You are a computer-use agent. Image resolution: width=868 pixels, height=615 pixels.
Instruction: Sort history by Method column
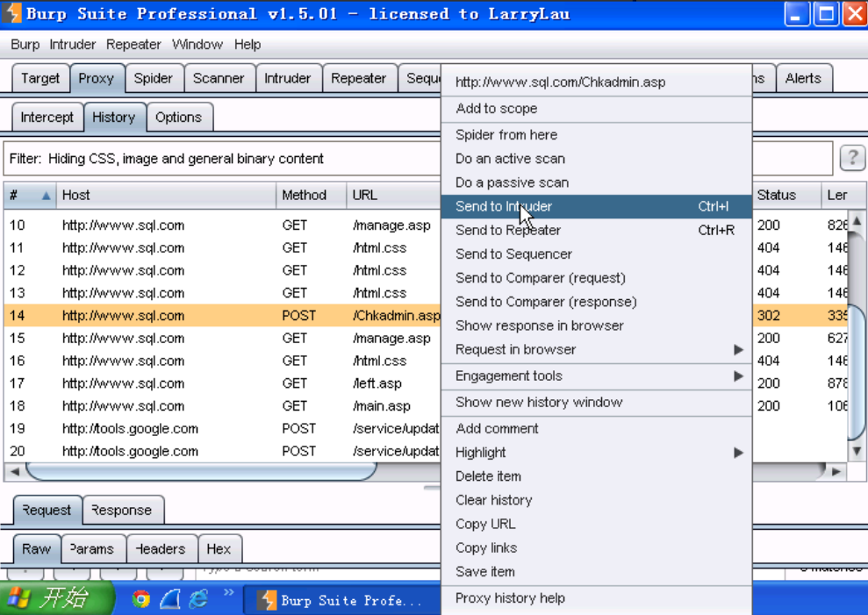coord(311,195)
